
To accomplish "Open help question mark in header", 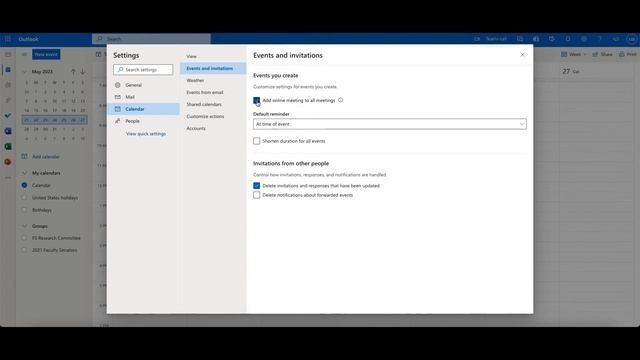I will point(600,39).
